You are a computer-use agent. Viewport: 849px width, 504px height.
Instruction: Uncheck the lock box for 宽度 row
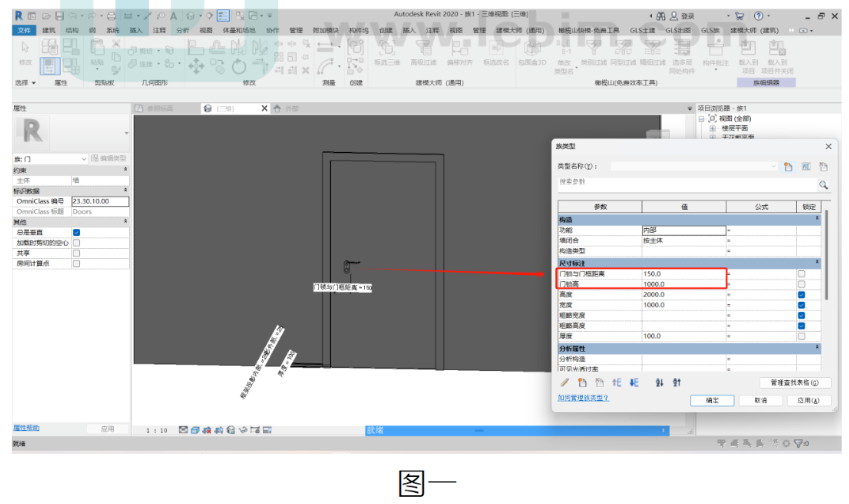coord(801,305)
